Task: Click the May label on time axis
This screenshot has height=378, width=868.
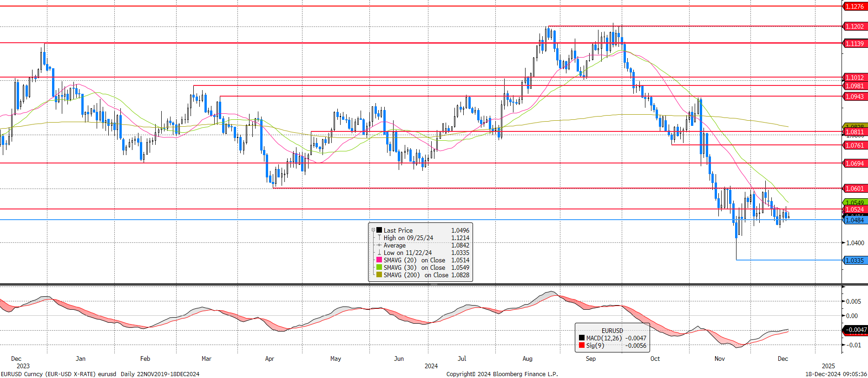Action: tap(335, 358)
